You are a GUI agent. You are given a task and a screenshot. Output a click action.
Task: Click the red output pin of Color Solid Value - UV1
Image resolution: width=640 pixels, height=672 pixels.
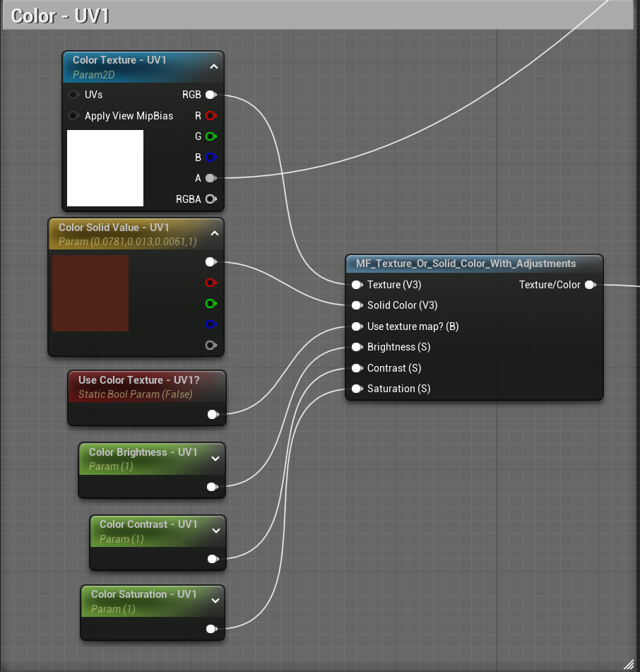pyautogui.click(x=211, y=283)
